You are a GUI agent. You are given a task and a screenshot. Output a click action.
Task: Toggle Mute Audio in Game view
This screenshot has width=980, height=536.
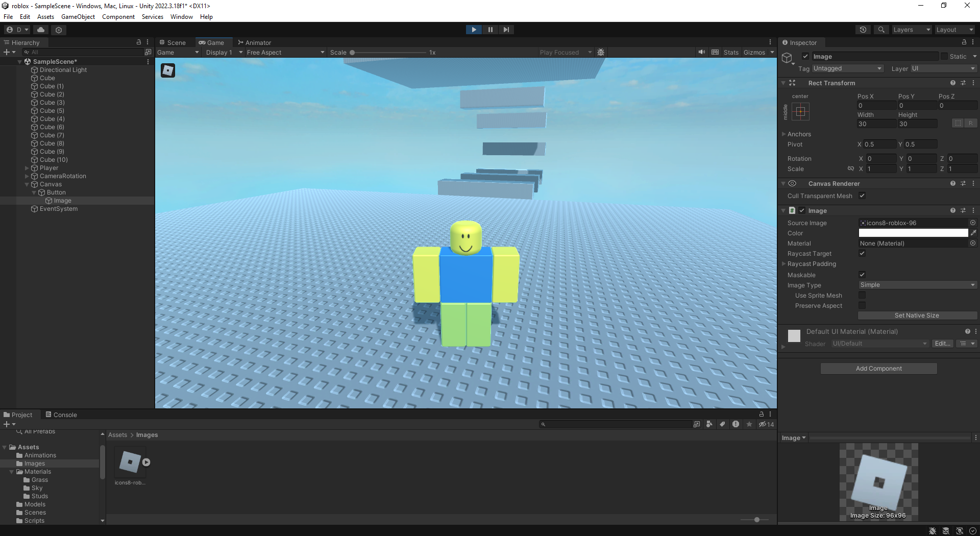702,52
